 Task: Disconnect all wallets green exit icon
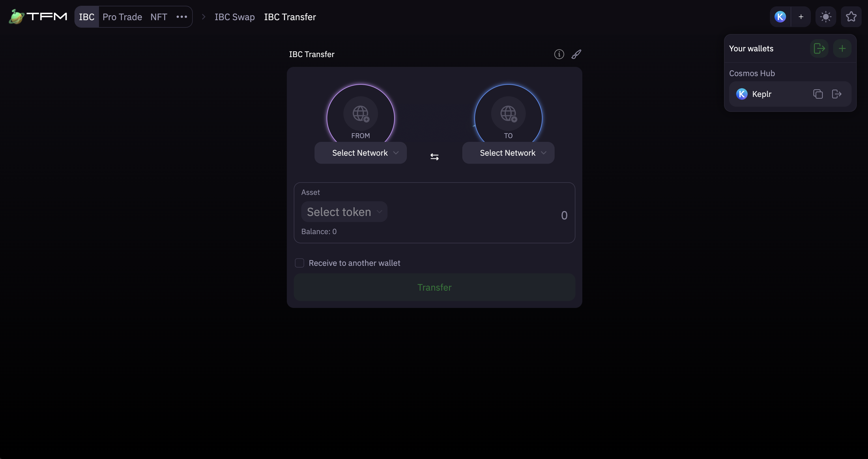point(819,48)
